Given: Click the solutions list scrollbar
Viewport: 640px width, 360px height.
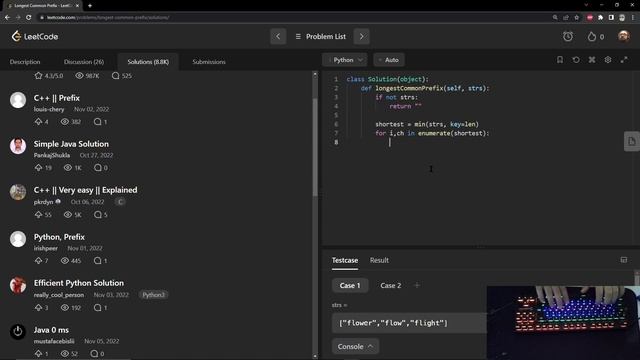Looking at the screenshot, I should (315, 147).
